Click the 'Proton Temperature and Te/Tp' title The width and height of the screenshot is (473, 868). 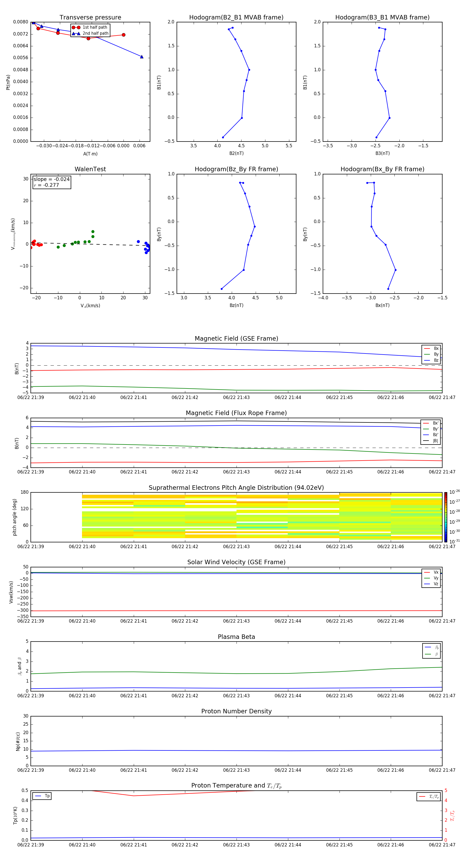tap(236, 786)
